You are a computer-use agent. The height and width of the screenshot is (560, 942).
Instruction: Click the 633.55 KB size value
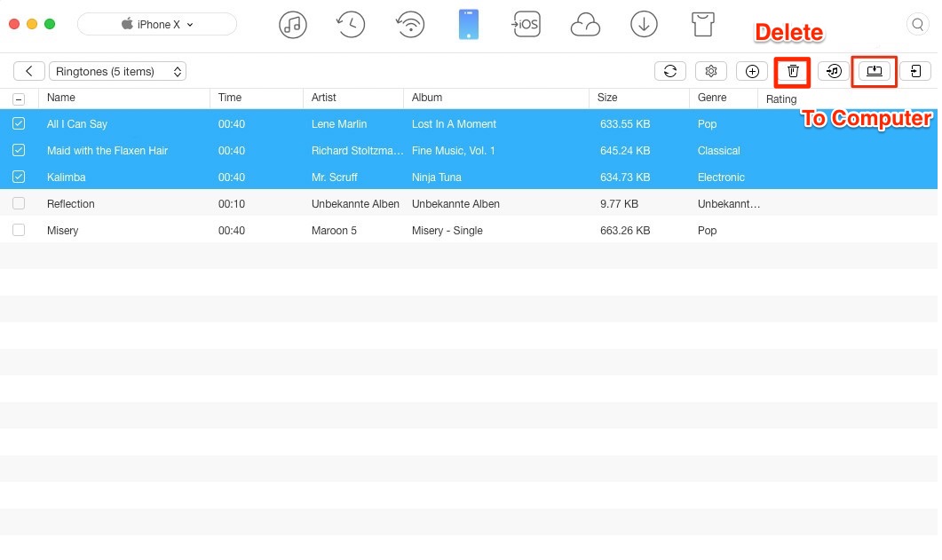(625, 124)
